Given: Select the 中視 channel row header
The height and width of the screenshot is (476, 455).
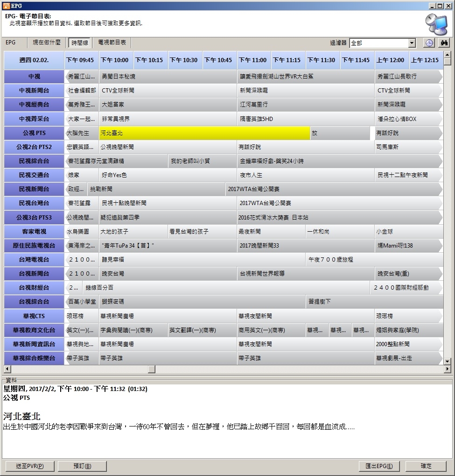Looking at the screenshot, I should click(34, 77).
